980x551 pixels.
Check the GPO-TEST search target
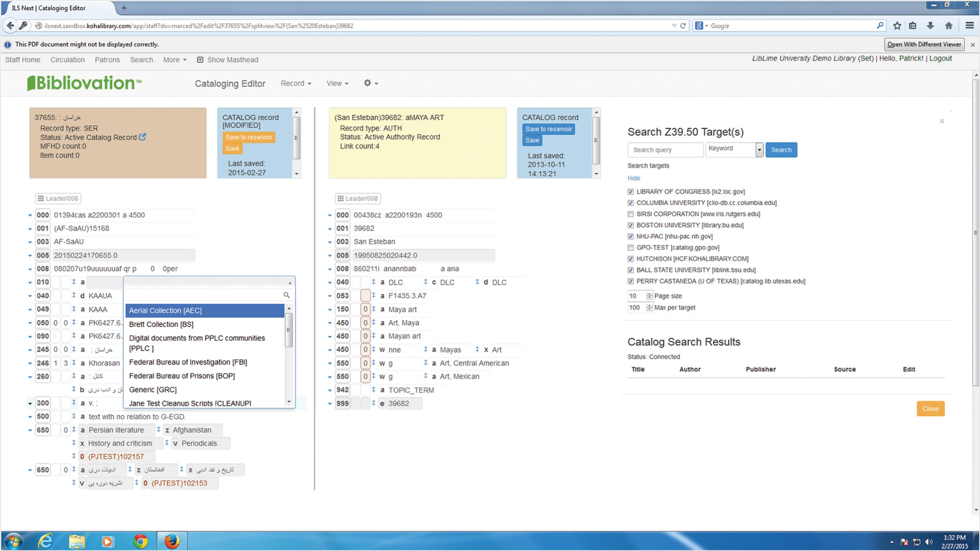coord(631,248)
